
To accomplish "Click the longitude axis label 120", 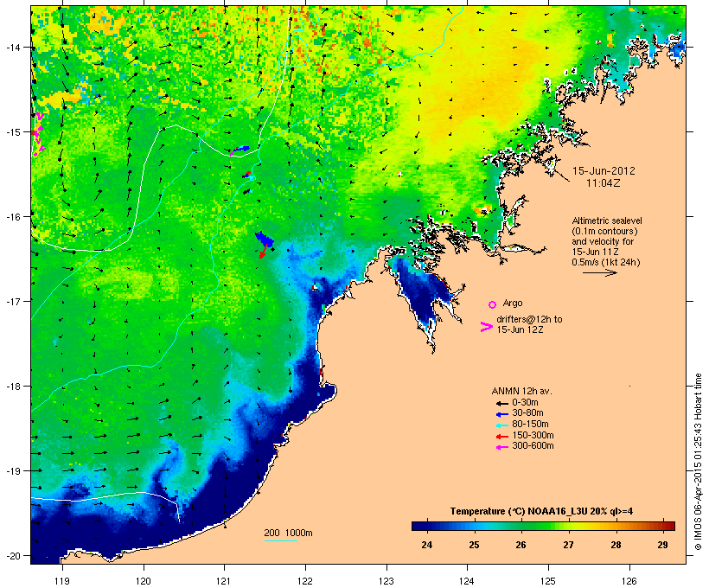I will coord(144,581).
